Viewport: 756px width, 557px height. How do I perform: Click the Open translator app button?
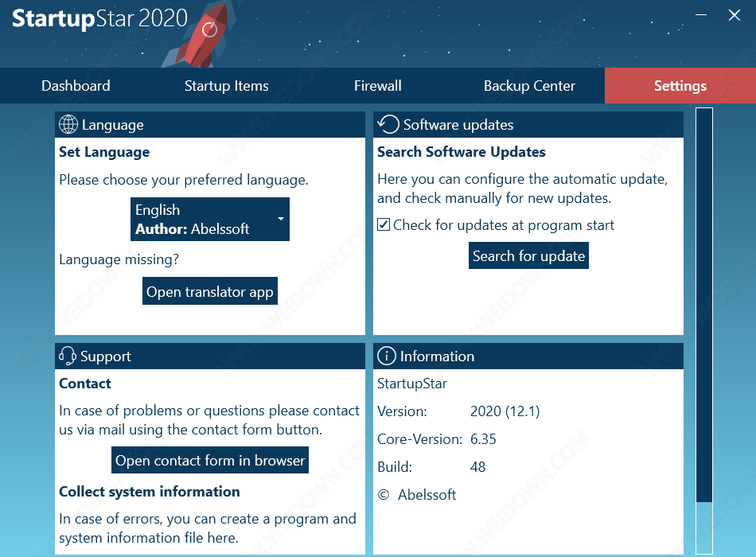[x=210, y=291]
